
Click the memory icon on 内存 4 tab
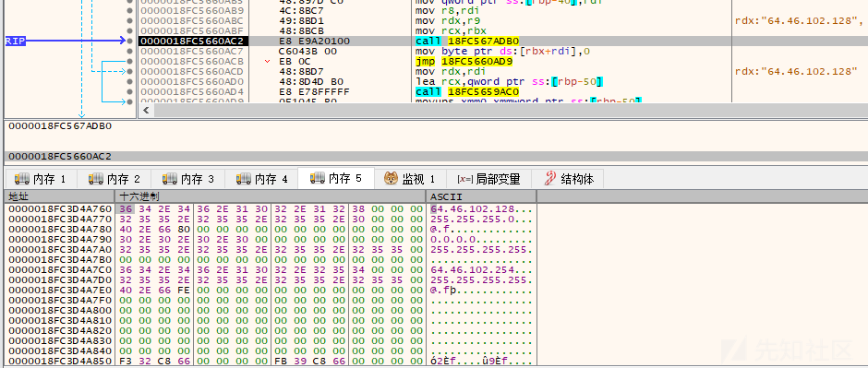pyautogui.click(x=244, y=179)
